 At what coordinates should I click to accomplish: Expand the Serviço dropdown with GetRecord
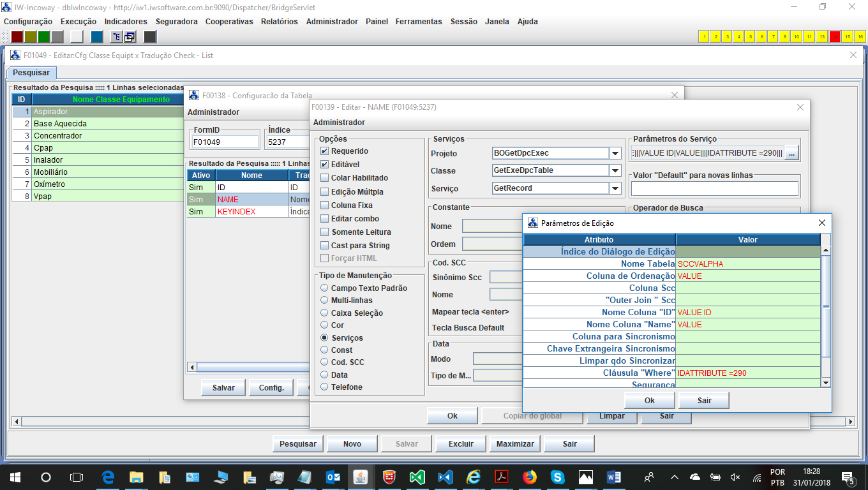pos(615,188)
